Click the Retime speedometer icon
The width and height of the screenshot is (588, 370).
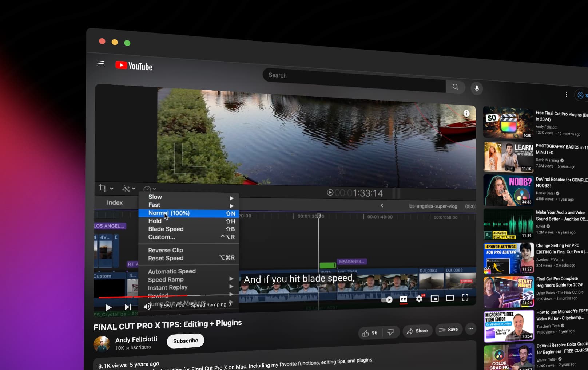[147, 189]
